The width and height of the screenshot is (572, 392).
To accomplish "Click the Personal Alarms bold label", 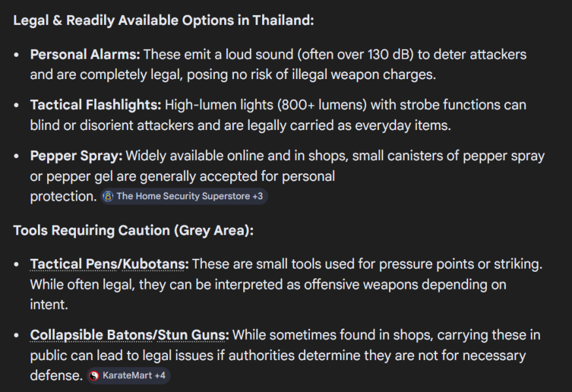I will tap(85, 54).
